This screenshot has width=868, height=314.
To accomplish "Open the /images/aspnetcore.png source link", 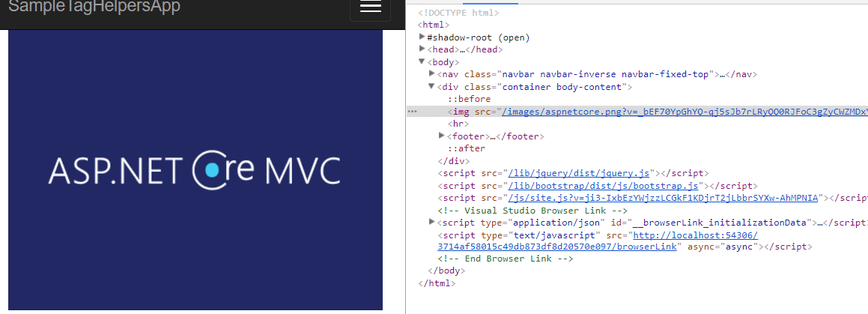I will tap(685, 112).
